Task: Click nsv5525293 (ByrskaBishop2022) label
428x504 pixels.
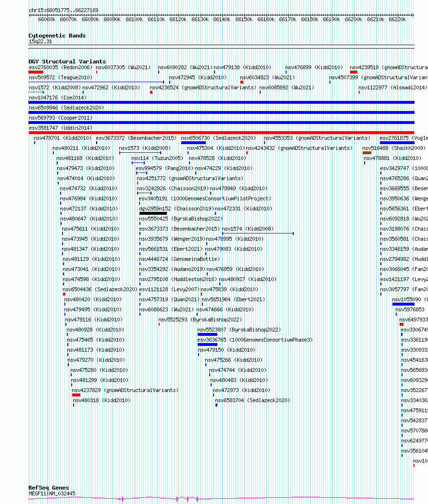Action: click(200, 320)
